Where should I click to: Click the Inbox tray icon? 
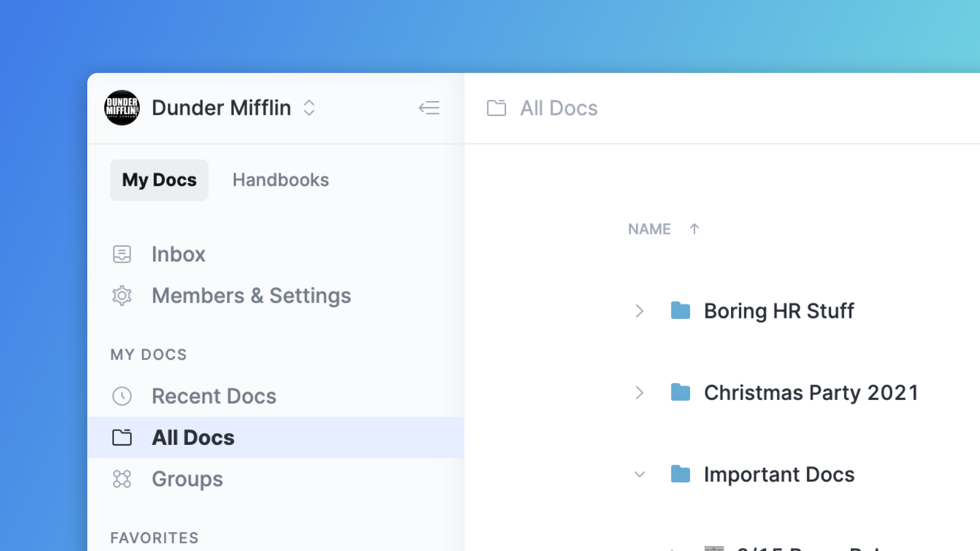click(122, 254)
